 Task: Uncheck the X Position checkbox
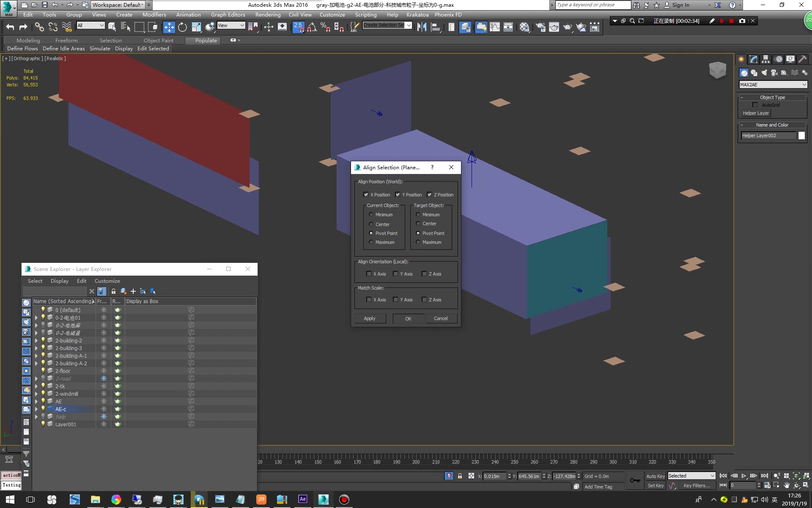point(366,195)
